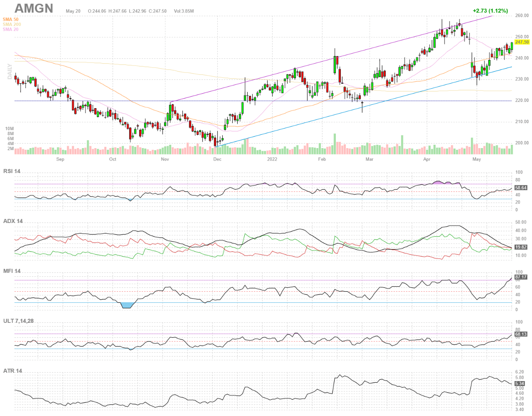Click the Apr month label on time axis
This screenshot has height=416, width=532.
427,159
